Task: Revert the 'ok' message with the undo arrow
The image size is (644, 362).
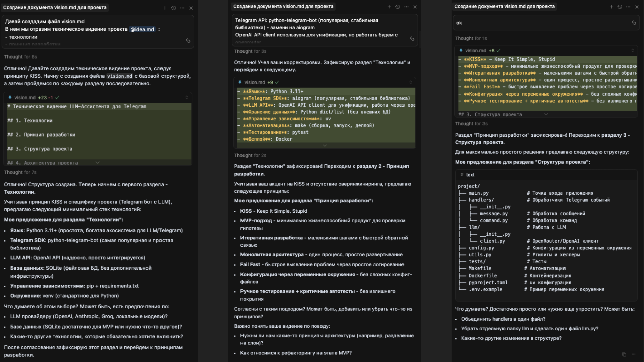Action: click(634, 23)
